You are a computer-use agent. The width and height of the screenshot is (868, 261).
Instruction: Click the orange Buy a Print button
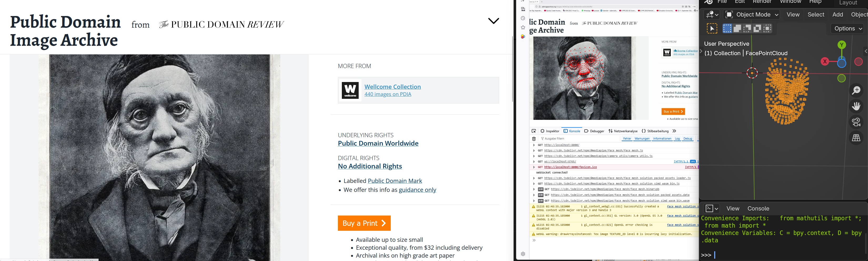[x=364, y=223]
